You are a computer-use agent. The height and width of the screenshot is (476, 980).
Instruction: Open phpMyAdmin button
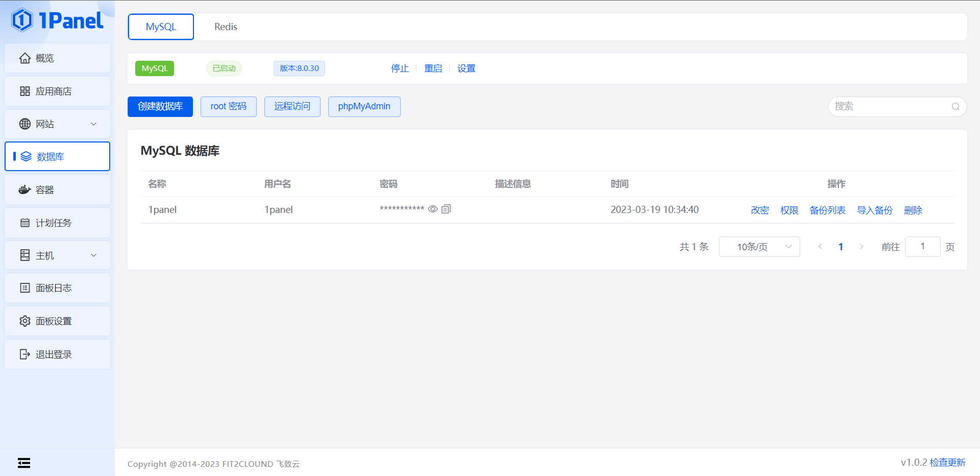point(364,107)
